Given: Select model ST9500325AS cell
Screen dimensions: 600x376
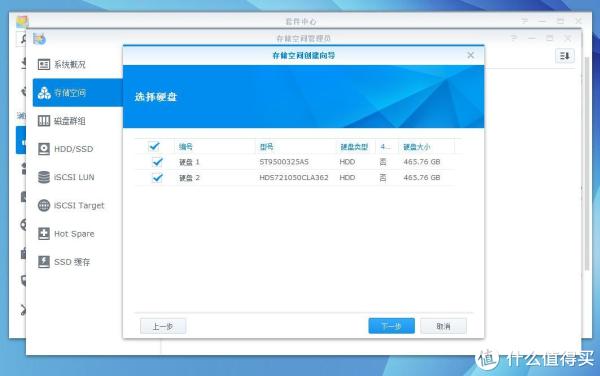Looking at the screenshot, I should point(284,162).
